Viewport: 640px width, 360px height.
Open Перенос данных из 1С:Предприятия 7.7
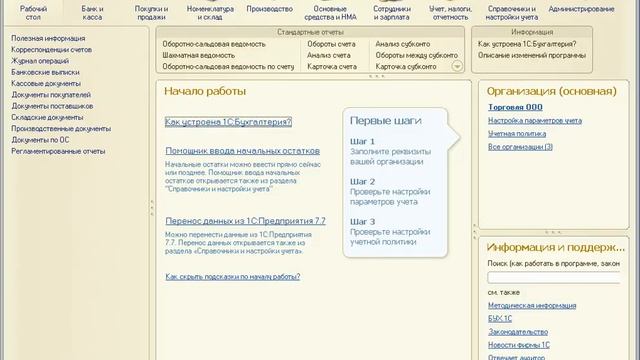(245, 221)
